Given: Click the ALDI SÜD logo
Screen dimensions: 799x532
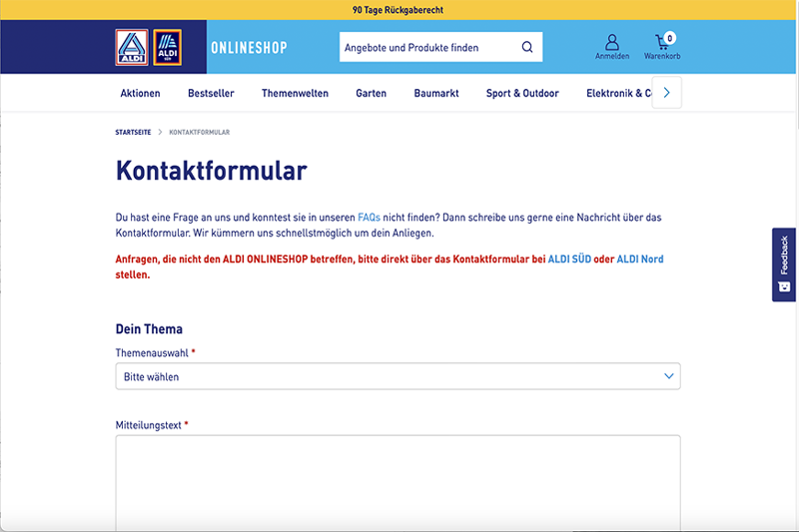Looking at the screenshot, I should coord(168,47).
